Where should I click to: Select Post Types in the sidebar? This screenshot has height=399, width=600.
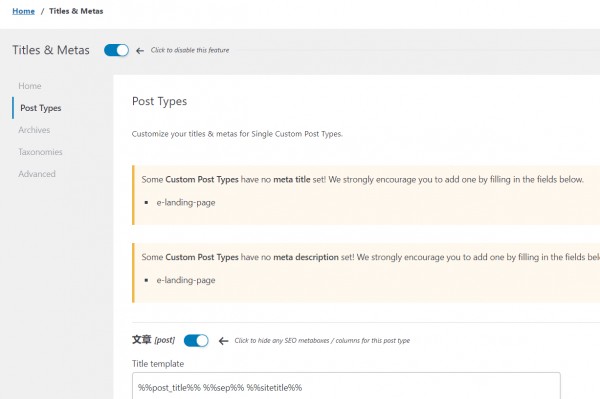click(41, 108)
